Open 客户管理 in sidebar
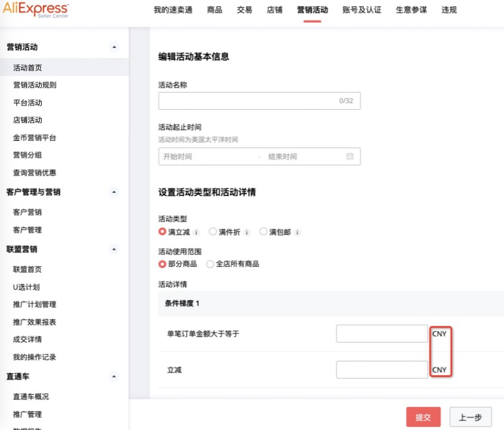This screenshot has height=430, width=504. (28, 230)
